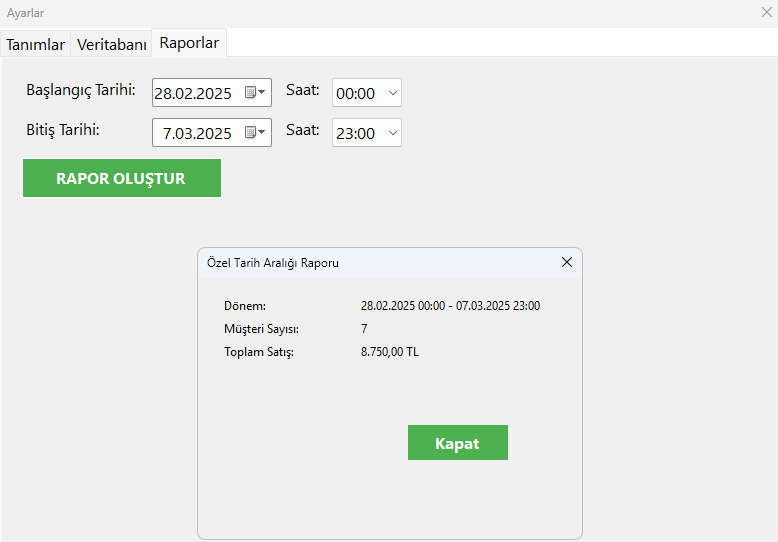Select the 8.750,00 TL total sales value
Screen dimensions: 778x542
click(x=390, y=352)
